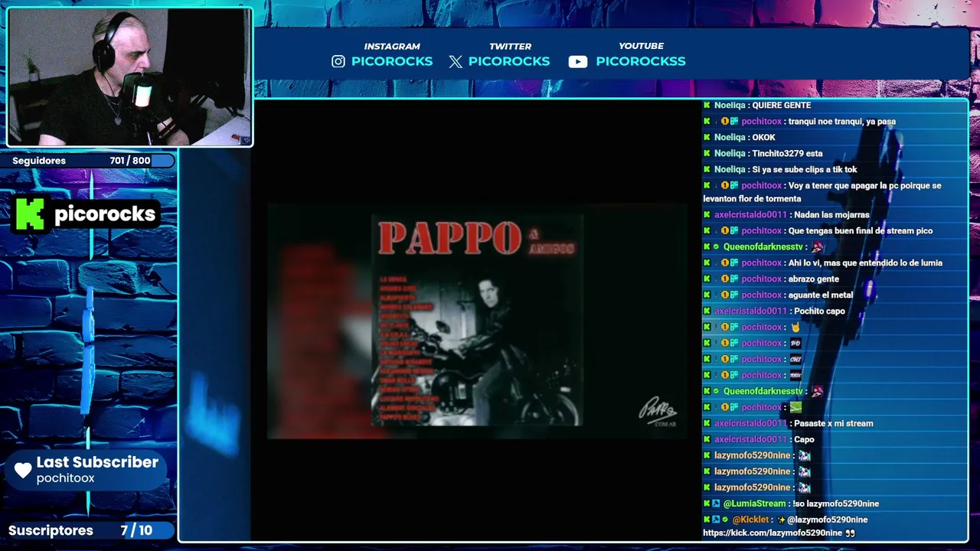
Task: Click the message 'Pasaste x mi stream'
Action: tap(833, 423)
